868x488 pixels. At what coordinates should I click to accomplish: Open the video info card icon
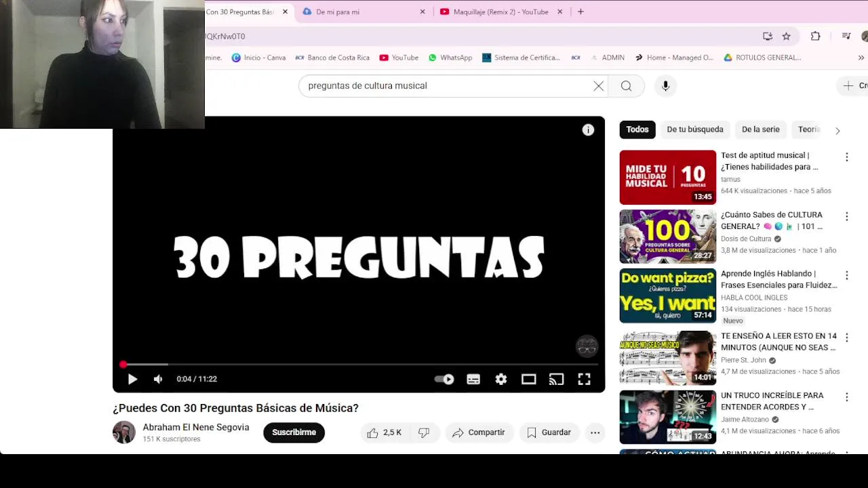coord(588,130)
